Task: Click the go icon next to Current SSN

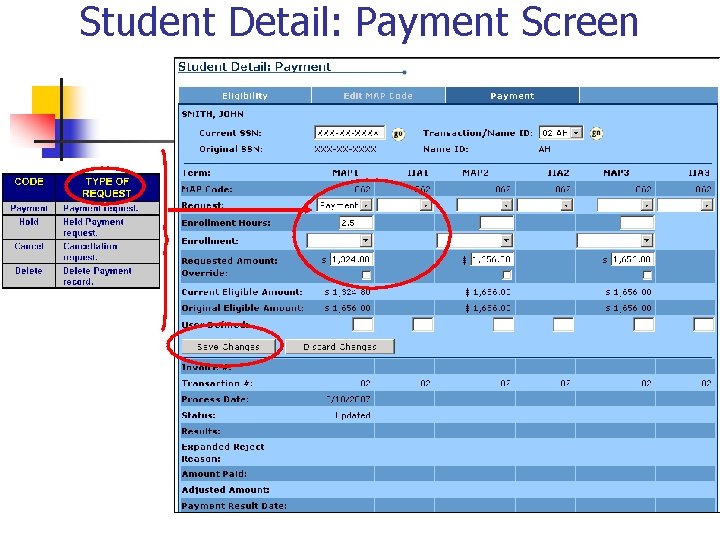Action: coord(398,134)
